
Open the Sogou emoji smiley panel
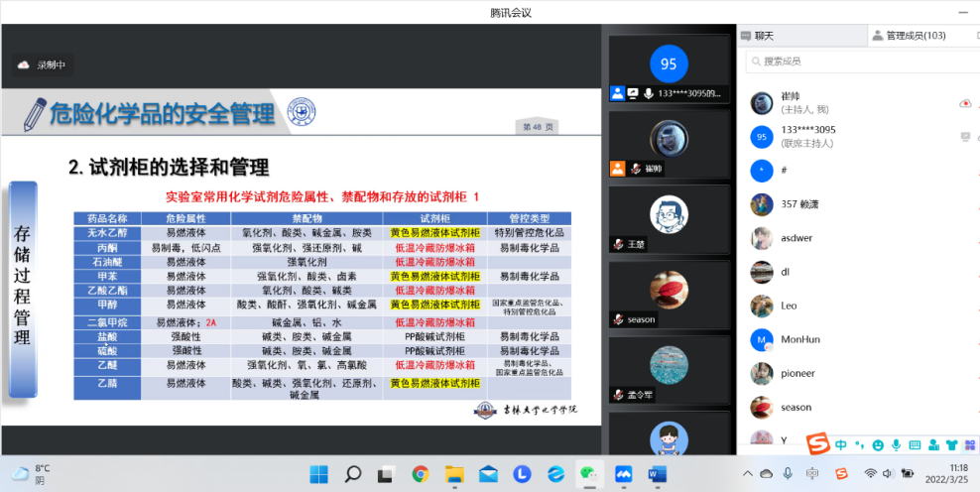coord(877,443)
